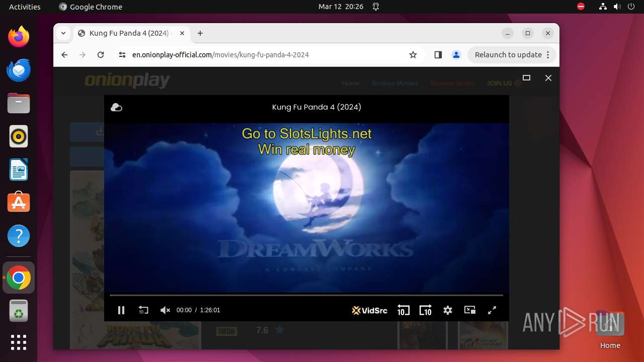Click the notification bell icon
Image resolution: width=644 pixels, height=362 pixels.
pyautogui.click(x=375, y=7)
